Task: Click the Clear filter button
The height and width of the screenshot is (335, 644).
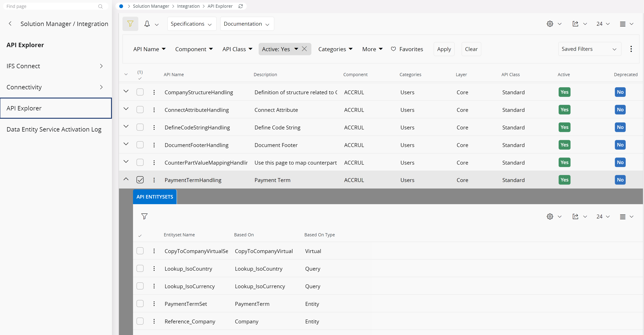Action: (471, 49)
